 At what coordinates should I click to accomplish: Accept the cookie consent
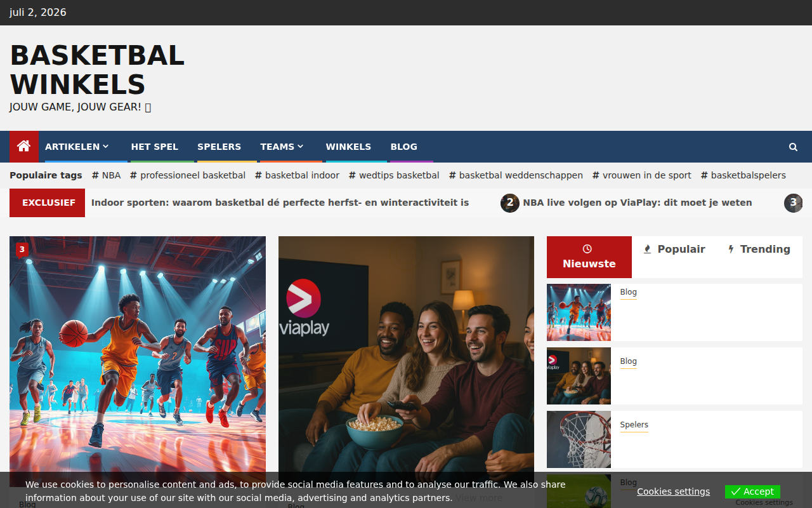[x=752, y=491]
